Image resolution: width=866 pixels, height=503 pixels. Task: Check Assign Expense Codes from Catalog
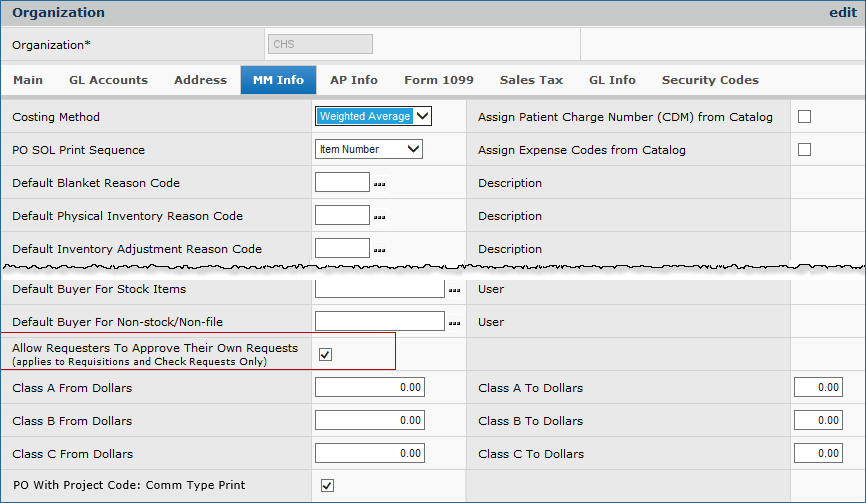tap(804, 150)
